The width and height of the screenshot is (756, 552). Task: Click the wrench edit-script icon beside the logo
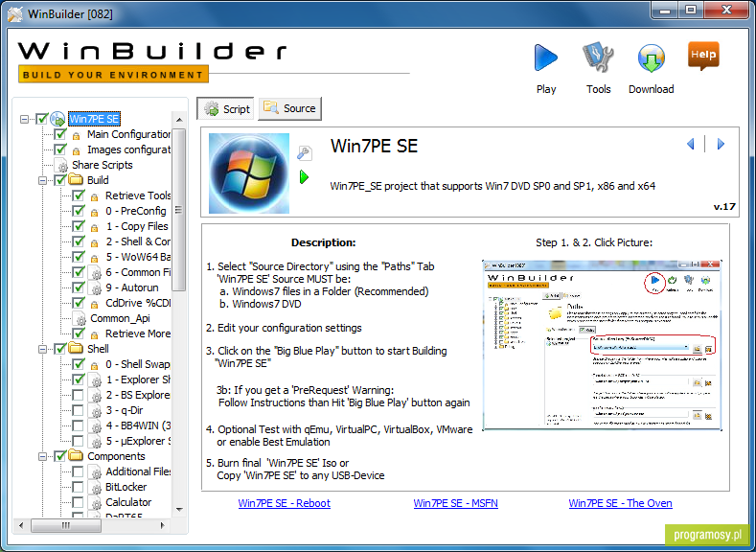pos(305,152)
